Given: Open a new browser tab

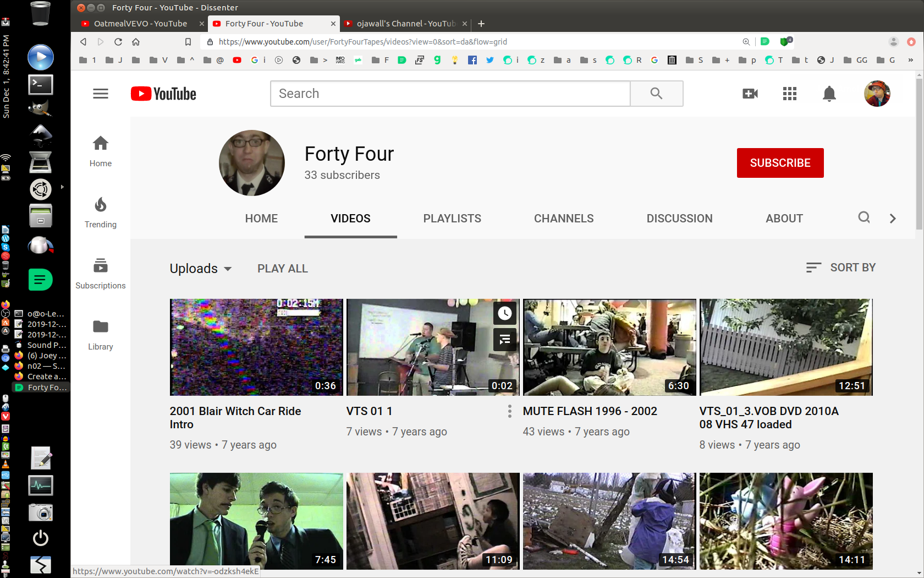Looking at the screenshot, I should coord(481,24).
